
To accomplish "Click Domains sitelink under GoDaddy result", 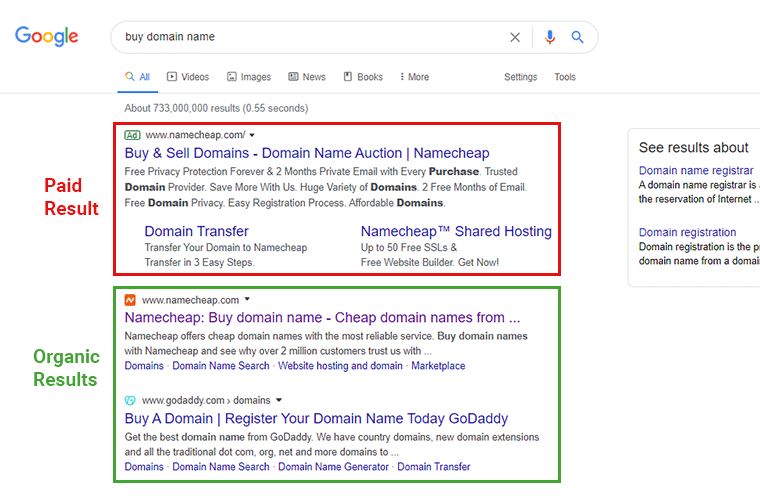I will pyautogui.click(x=144, y=466).
